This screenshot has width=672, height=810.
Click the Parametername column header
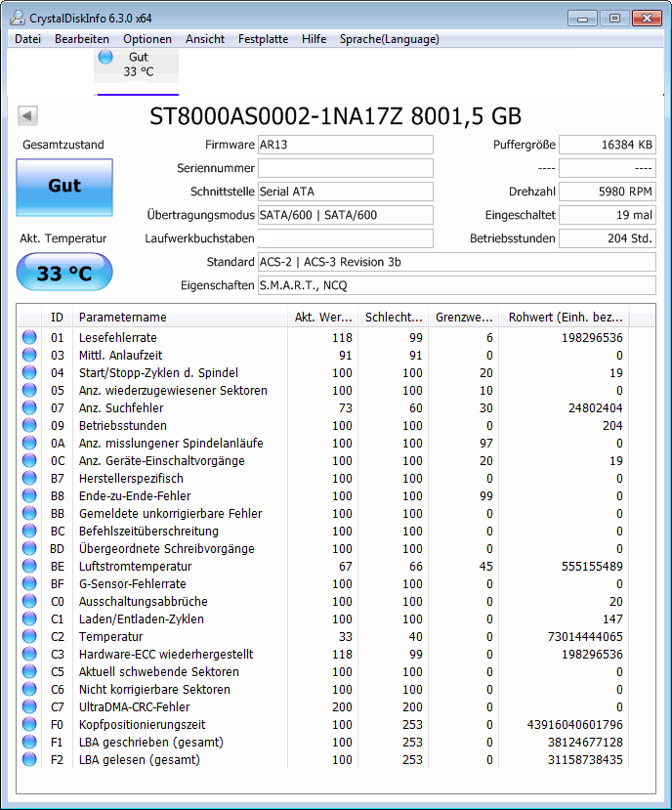tap(180, 318)
